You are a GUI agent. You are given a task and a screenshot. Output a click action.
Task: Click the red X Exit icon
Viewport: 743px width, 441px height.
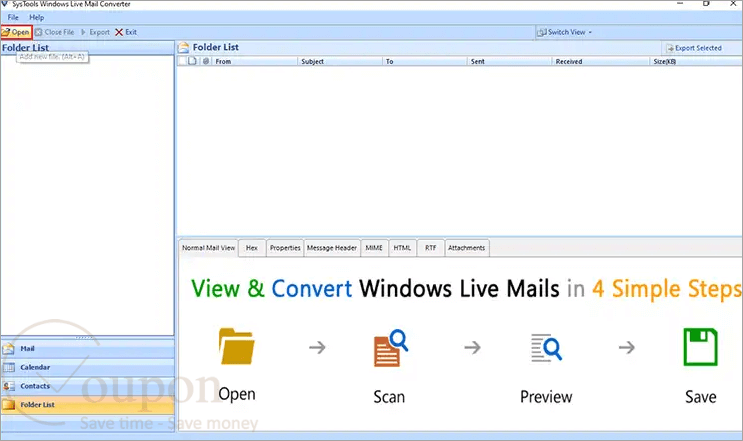point(119,32)
